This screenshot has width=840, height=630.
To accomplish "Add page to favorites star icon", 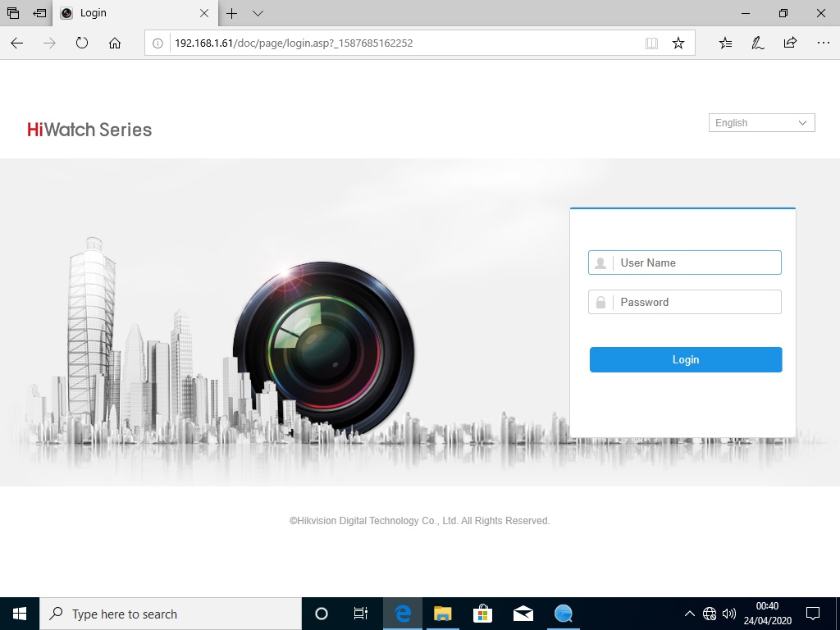I will pos(678,43).
